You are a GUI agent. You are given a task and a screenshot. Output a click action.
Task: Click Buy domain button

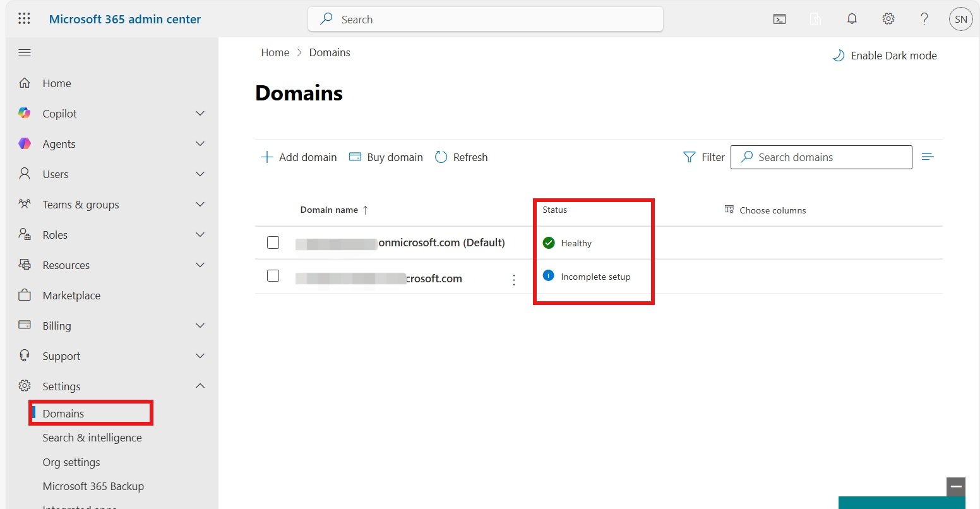[386, 157]
